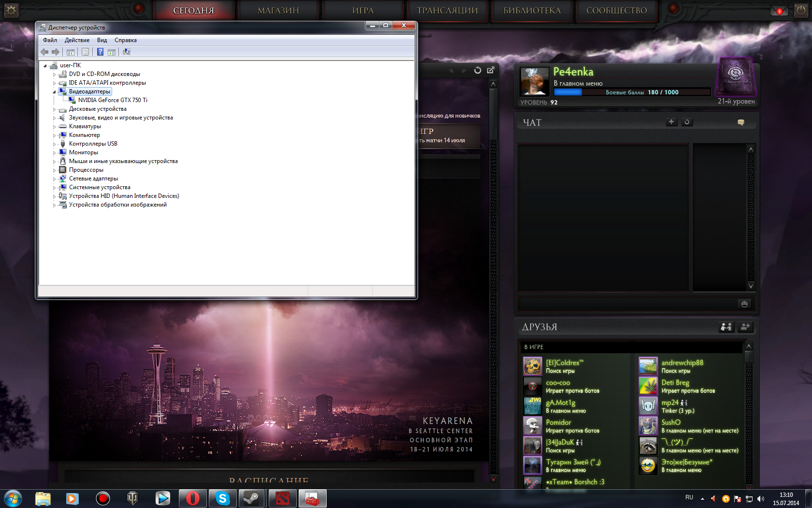Switch to Steam in the taskbar

[x=251, y=498]
